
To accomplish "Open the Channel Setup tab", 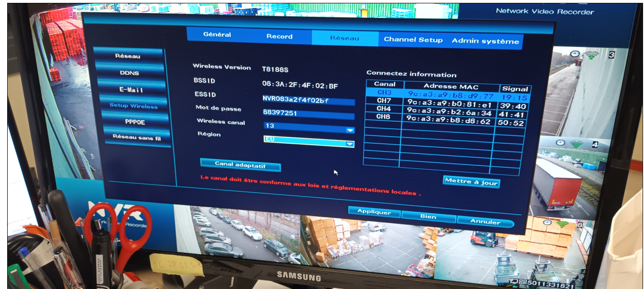I will (x=413, y=40).
